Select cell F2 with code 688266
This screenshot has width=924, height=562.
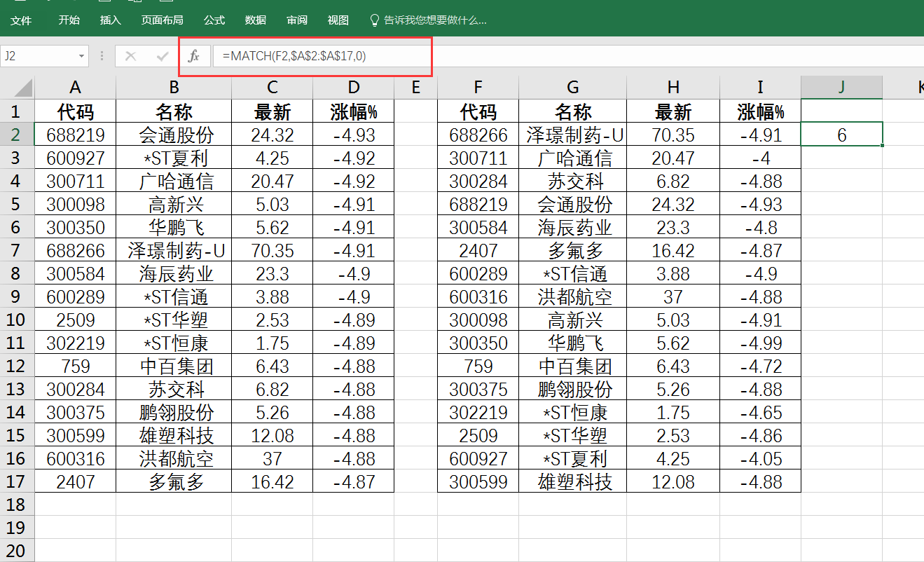point(478,135)
